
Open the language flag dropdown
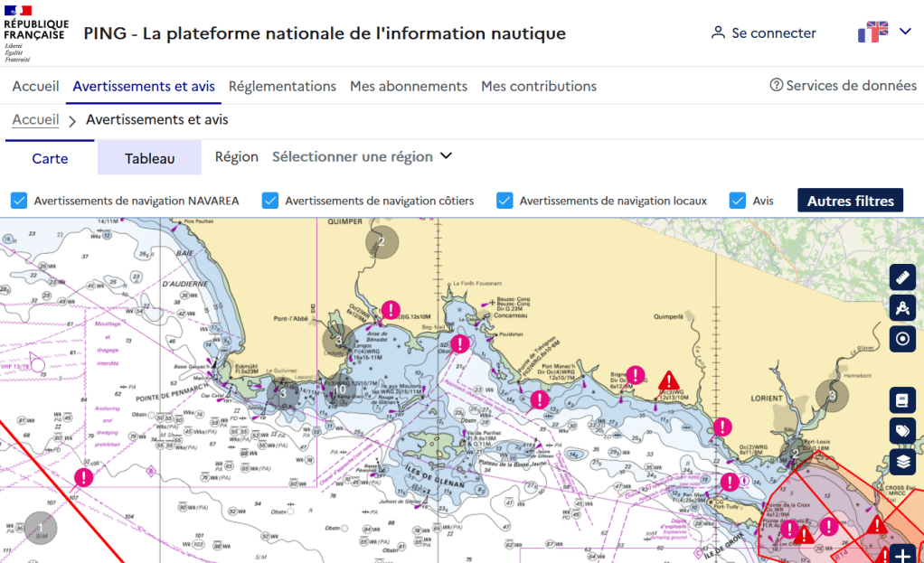click(x=885, y=33)
